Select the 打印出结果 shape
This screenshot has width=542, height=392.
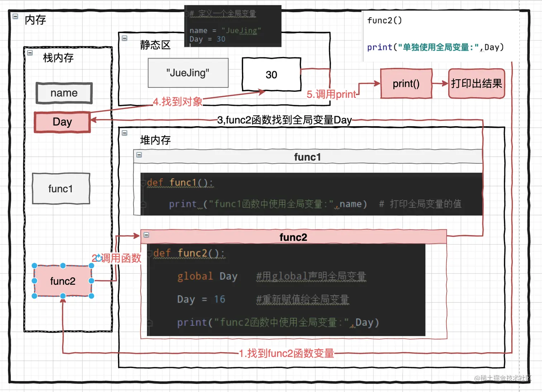click(476, 84)
